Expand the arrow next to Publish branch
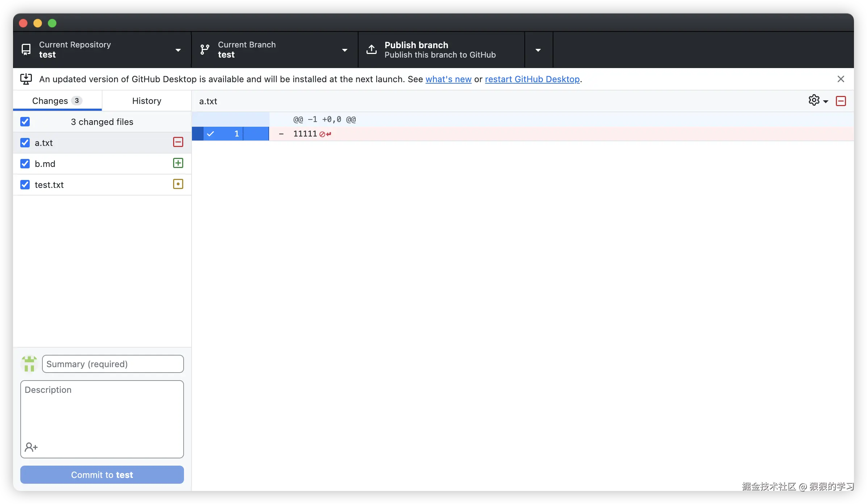Viewport: 867px width, 504px height. pyautogui.click(x=538, y=50)
